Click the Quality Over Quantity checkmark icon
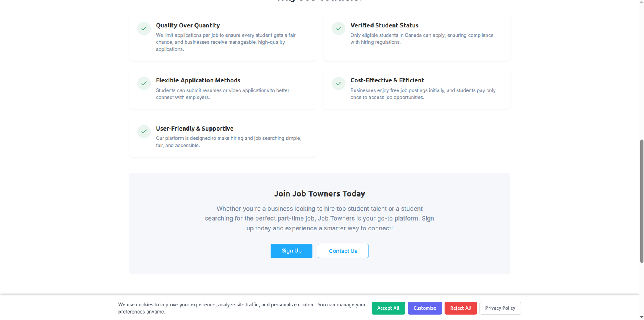The height and width of the screenshot is (320, 644). pyautogui.click(x=144, y=29)
